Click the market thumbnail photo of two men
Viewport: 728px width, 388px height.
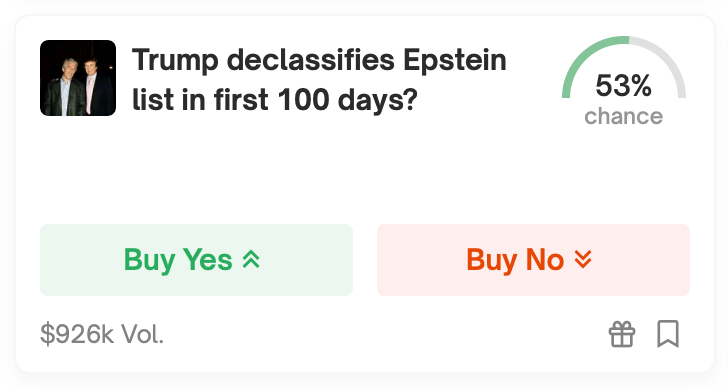[78, 78]
